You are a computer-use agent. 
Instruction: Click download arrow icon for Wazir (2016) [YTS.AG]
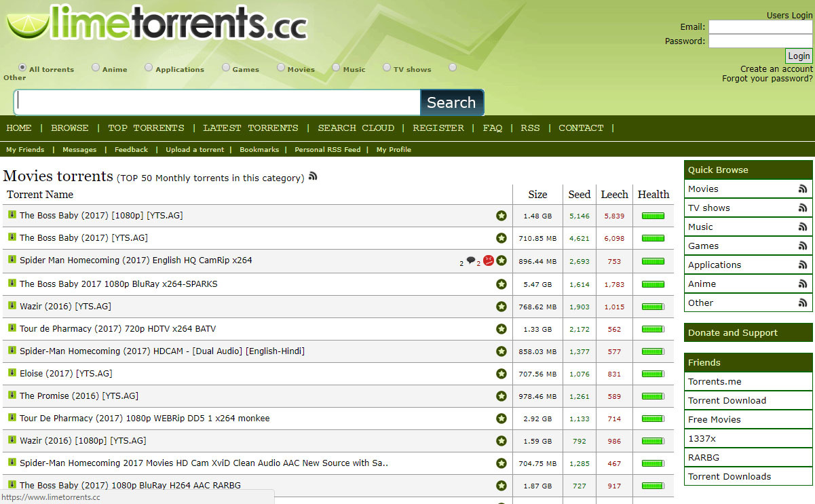[x=12, y=305]
